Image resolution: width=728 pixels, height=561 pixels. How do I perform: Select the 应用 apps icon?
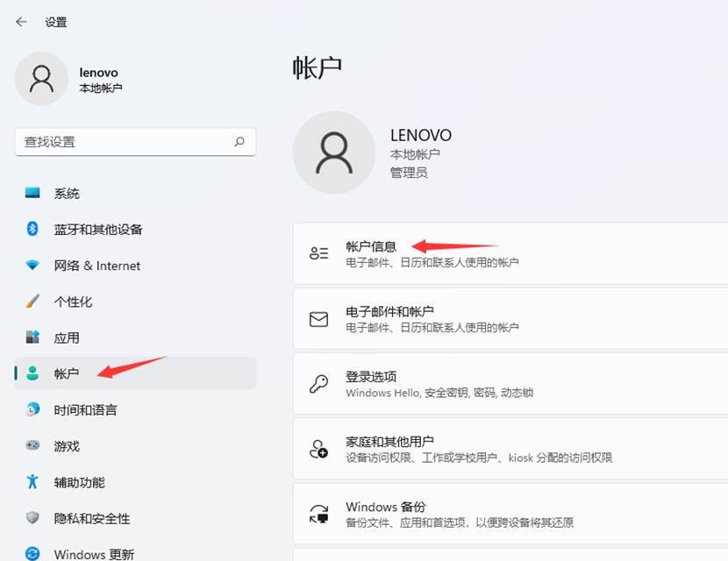click(32, 337)
